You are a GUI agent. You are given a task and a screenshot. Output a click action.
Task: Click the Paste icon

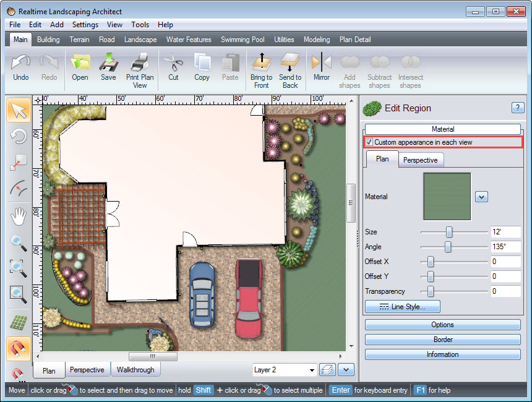coord(230,62)
